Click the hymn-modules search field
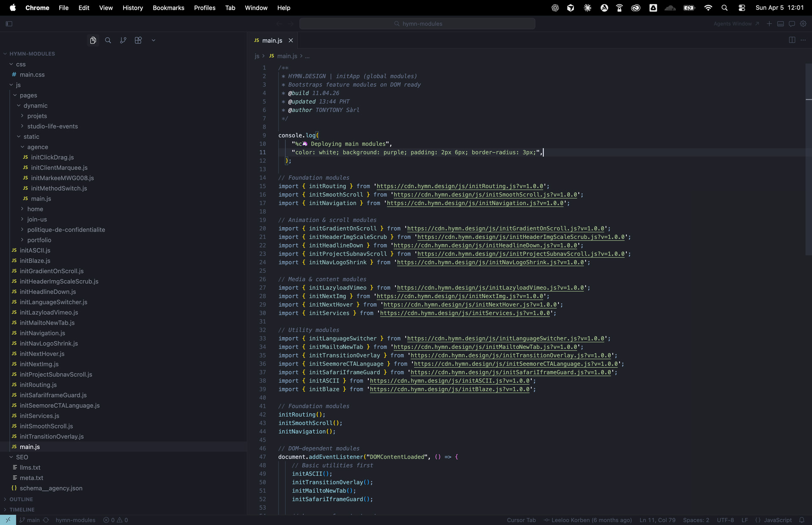Screen dimensions: 812x525 (x=417, y=24)
